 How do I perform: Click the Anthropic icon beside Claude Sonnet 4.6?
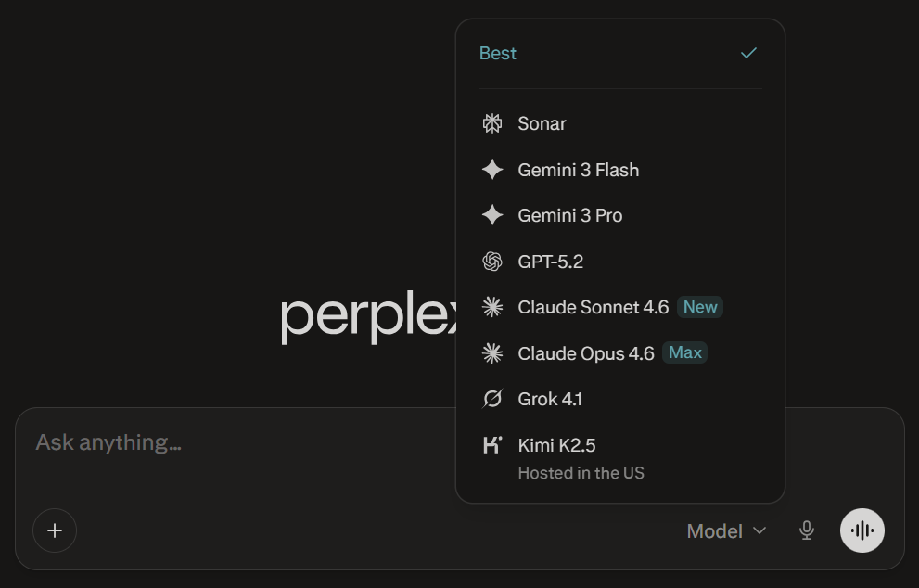(x=492, y=306)
